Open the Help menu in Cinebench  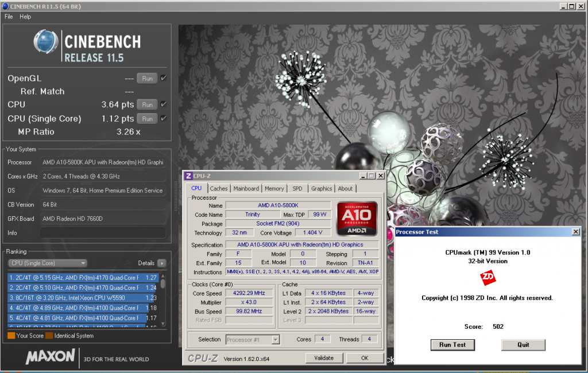(x=25, y=17)
